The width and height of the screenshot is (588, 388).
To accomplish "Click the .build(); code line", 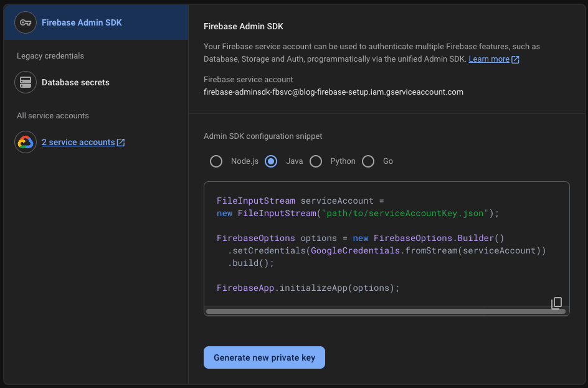I will (x=250, y=263).
